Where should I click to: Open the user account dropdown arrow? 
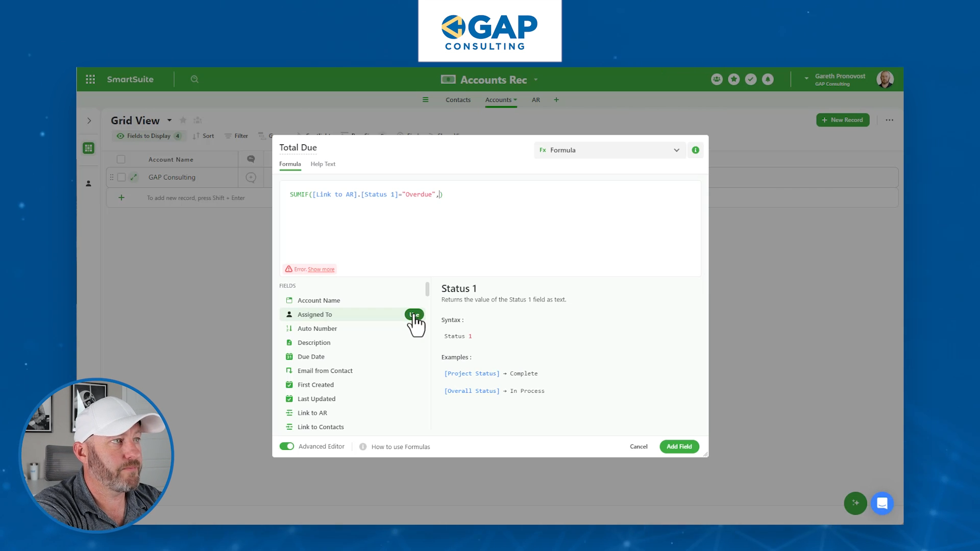(806, 79)
